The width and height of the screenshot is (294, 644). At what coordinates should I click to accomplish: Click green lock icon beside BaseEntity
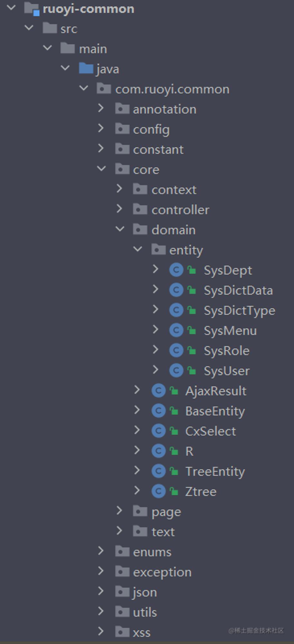[174, 411]
